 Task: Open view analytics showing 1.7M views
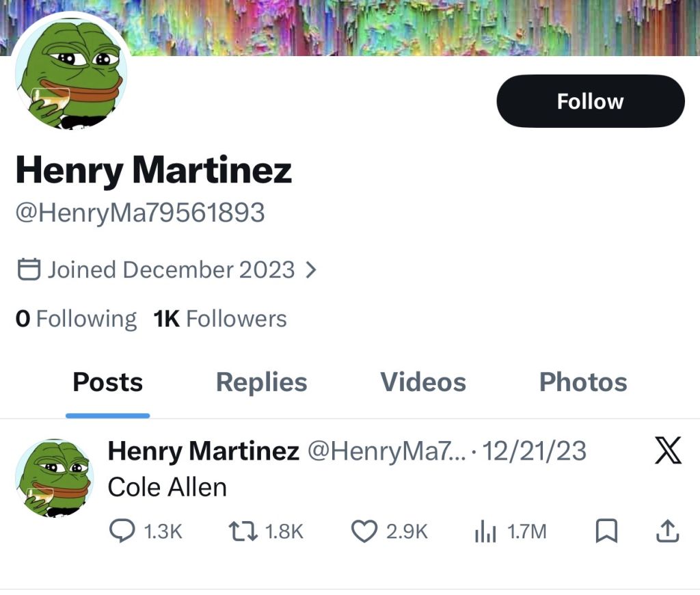coord(485,531)
